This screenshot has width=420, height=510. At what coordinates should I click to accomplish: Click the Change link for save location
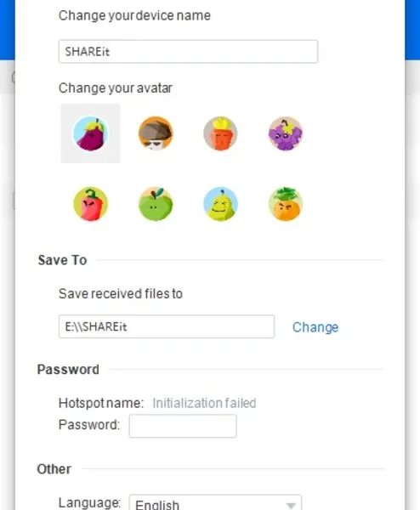(315, 327)
